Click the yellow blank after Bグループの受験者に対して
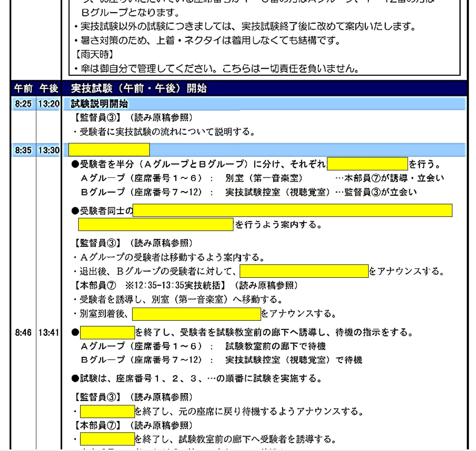 click(304, 271)
